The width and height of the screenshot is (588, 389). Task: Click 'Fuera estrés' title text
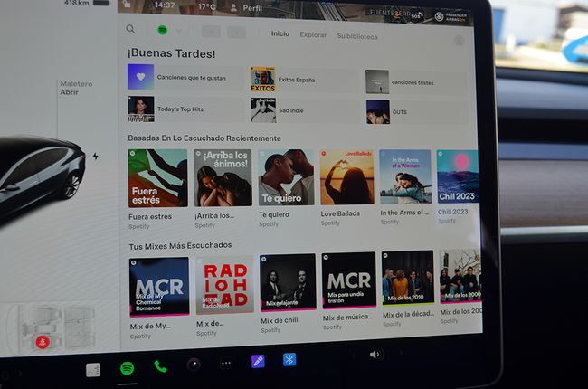pyautogui.click(x=150, y=216)
